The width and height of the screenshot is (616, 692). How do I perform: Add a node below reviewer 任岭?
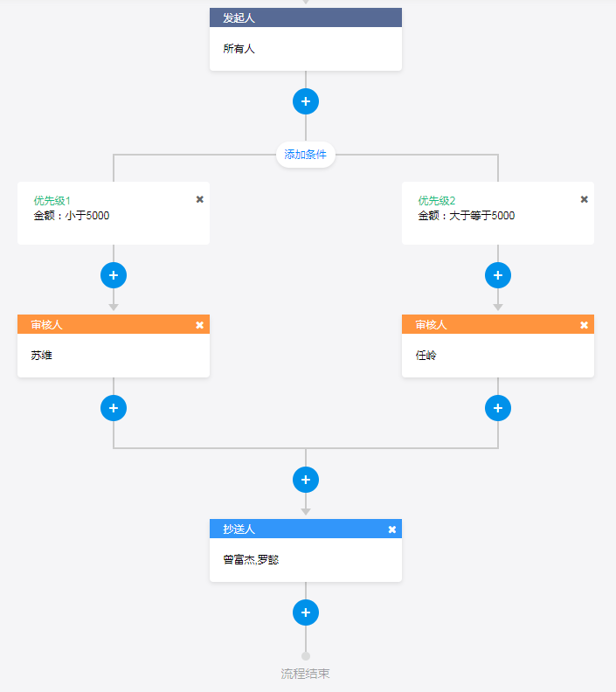coord(498,408)
